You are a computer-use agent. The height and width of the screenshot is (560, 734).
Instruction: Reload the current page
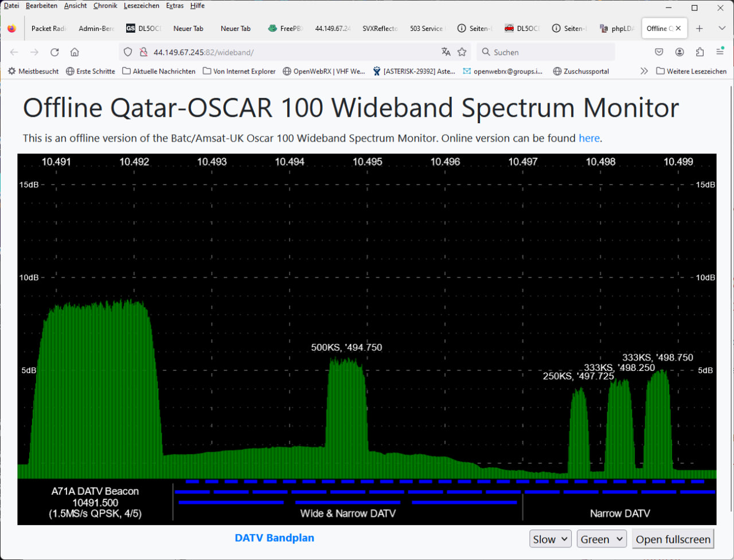pos(54,52)
